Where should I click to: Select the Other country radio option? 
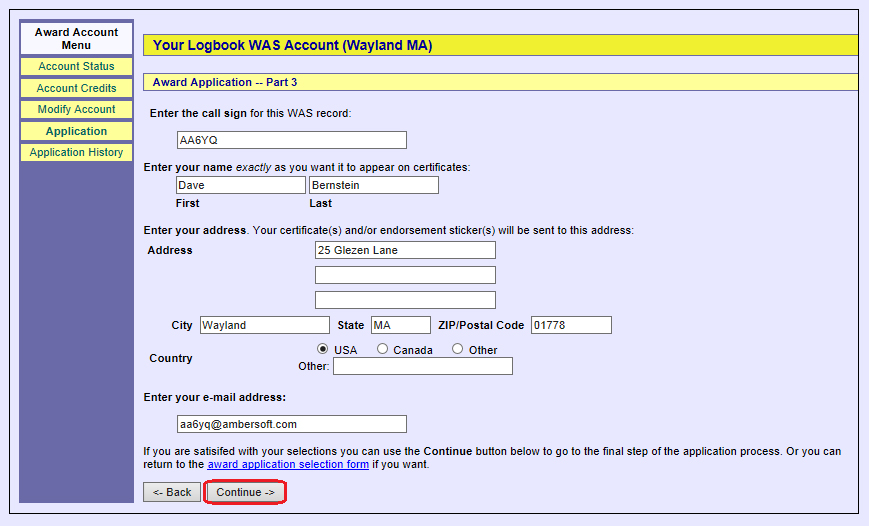[458, 349]
